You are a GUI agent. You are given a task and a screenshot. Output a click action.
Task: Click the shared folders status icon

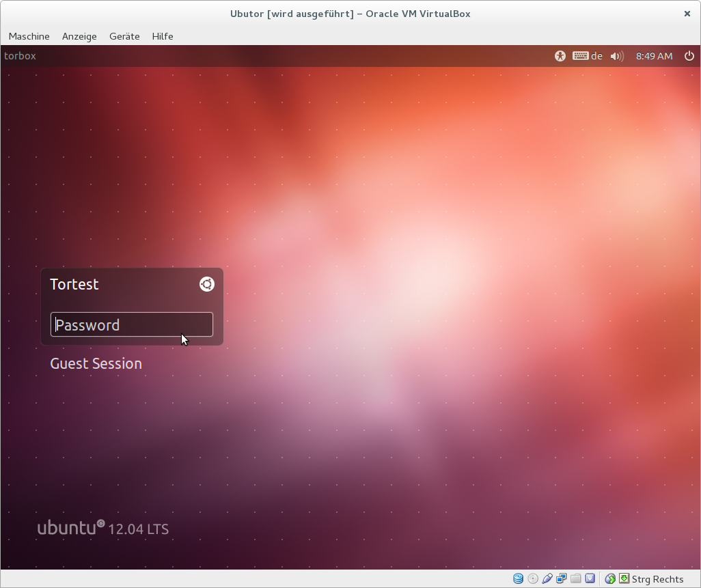coord(576,578)
